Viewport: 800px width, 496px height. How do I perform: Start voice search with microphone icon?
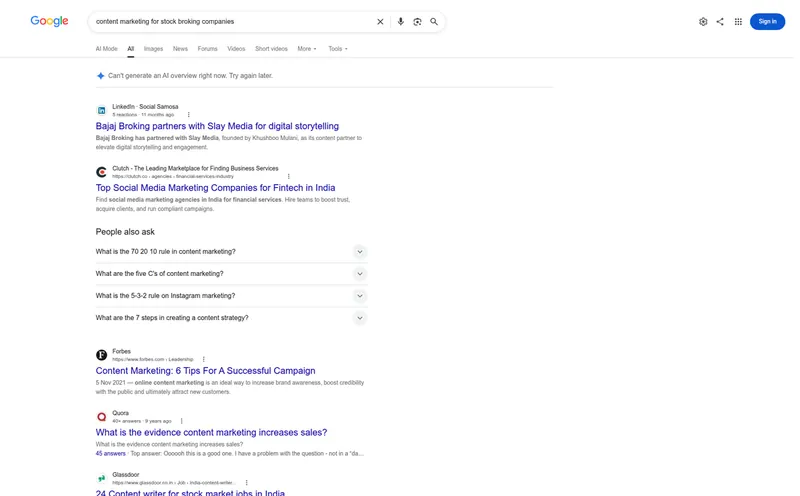coord(401,21)
